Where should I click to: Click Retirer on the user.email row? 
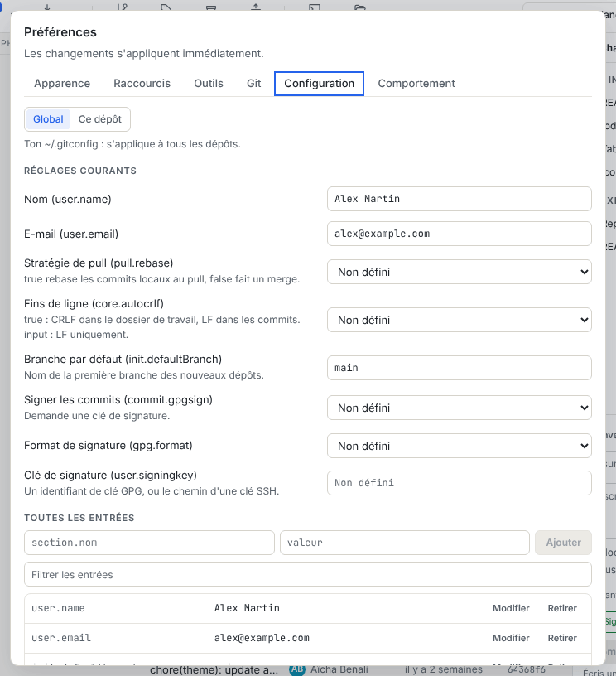click(x=562, y=638)
